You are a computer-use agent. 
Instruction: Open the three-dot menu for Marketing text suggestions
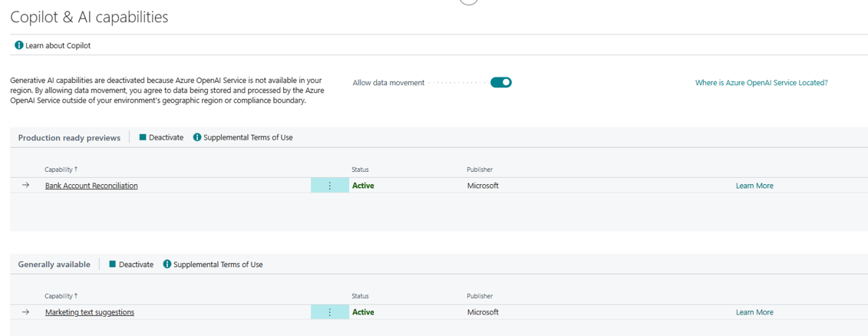tap(330, 312)
